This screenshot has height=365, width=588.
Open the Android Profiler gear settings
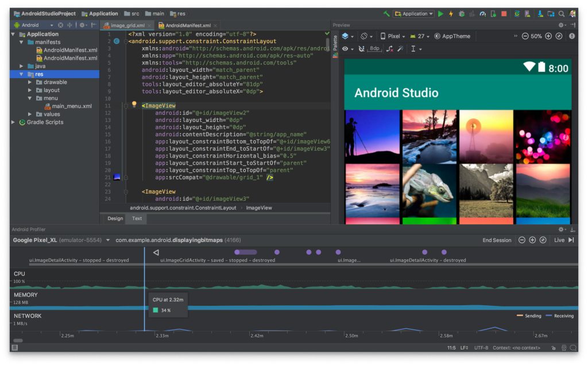tap(562, 229)
